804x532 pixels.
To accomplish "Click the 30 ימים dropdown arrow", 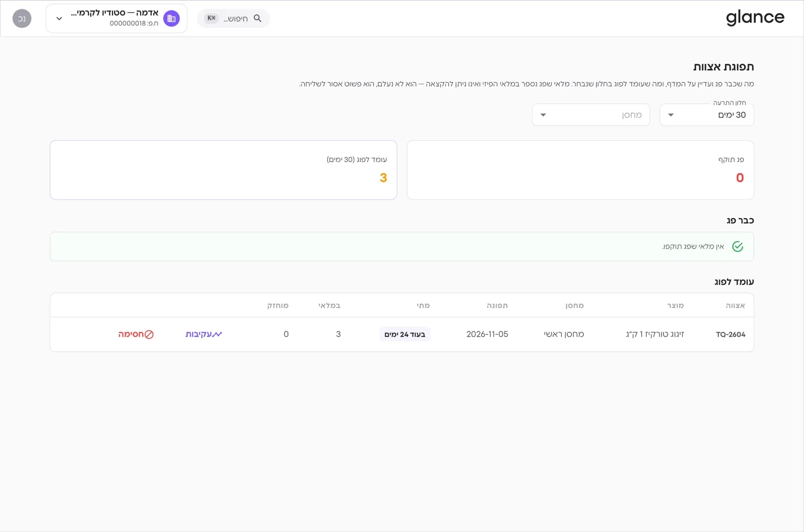I will (671, 115).
